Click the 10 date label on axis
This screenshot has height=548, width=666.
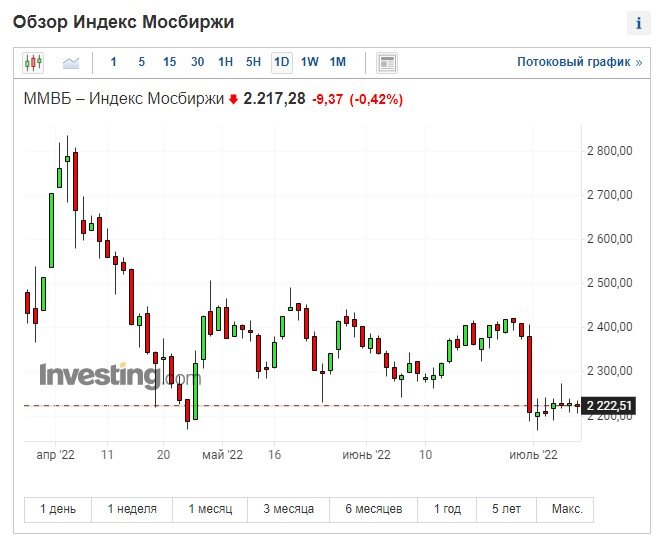pos(426,455)
